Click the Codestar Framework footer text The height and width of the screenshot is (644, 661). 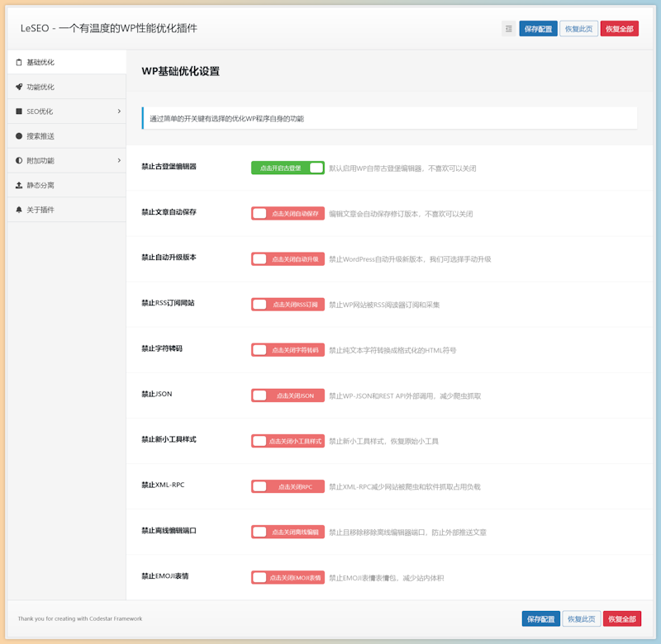click(79, 618)
